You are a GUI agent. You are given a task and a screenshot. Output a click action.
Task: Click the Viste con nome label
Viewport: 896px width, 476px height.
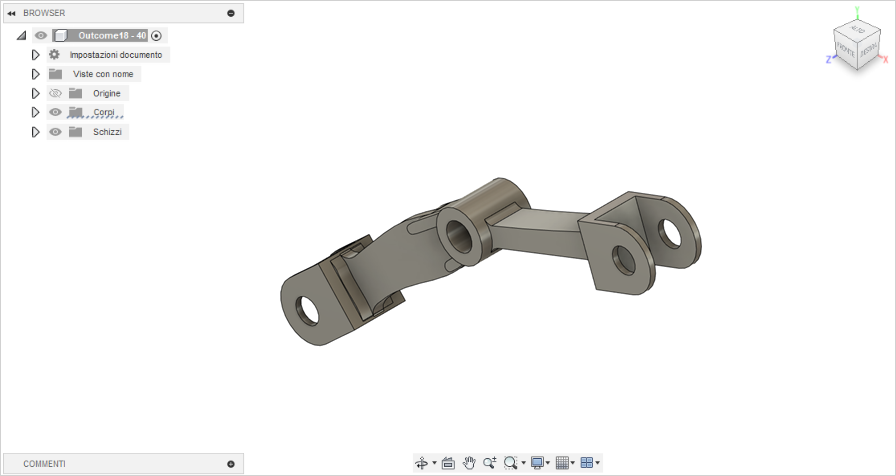pos(103,74)
